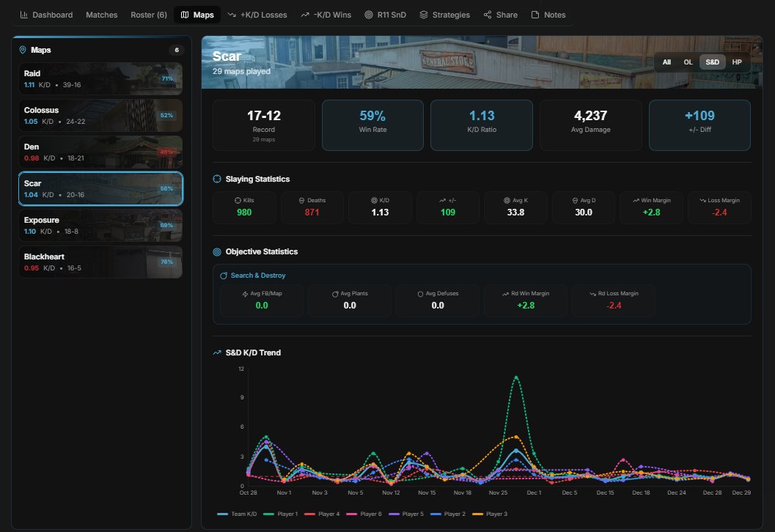
Task: Enable the OL game mode filter
Action: (x=688, y=62)
